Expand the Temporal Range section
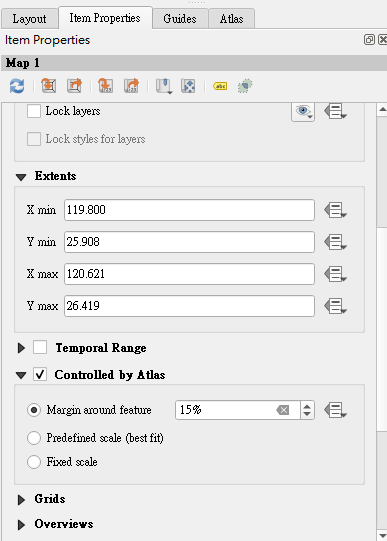The height and width of the screenshot is (541, 387). point(21,348)
